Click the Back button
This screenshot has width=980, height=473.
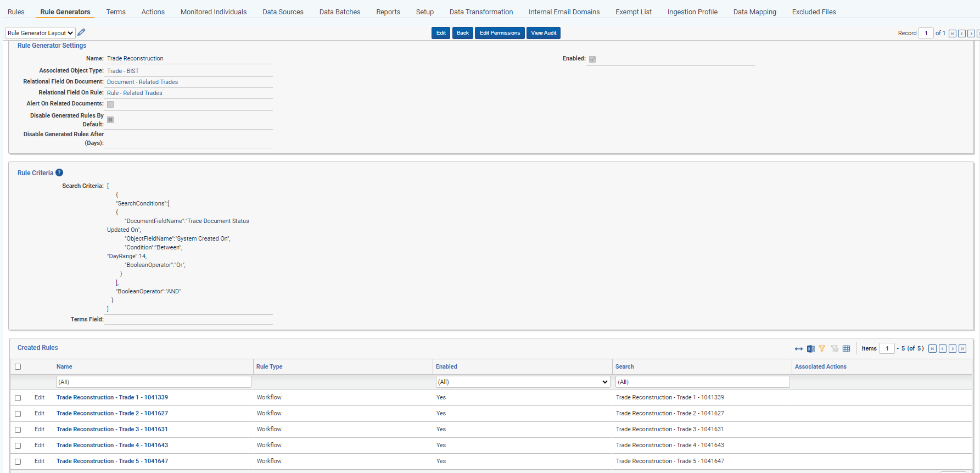click(463, 33)
